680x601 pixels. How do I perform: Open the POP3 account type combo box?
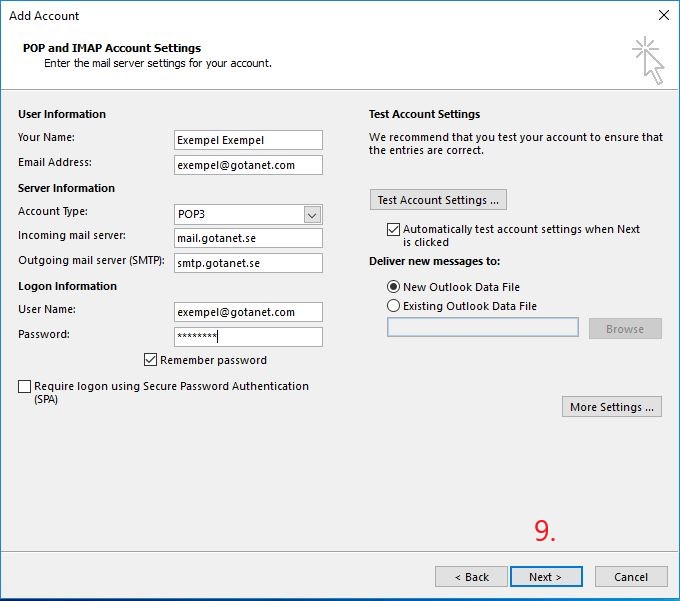tap(248, 215)
